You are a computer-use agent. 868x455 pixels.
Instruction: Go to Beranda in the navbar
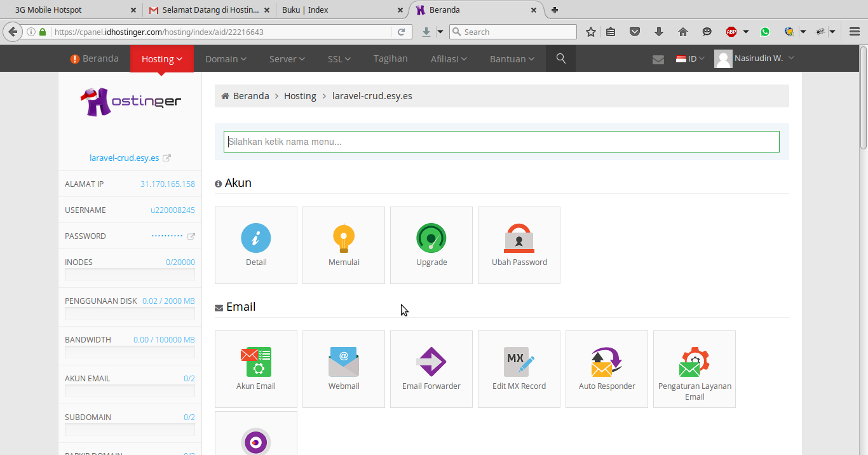tap(94, 58)
